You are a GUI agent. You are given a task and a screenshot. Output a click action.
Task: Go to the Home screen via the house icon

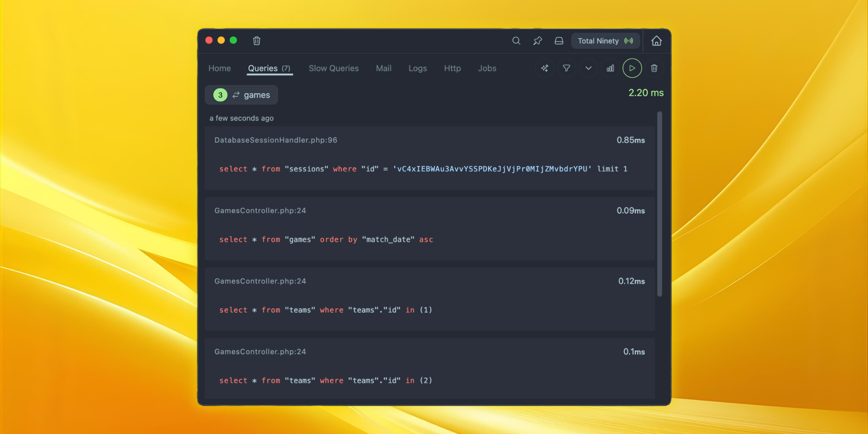click(656, 41)
